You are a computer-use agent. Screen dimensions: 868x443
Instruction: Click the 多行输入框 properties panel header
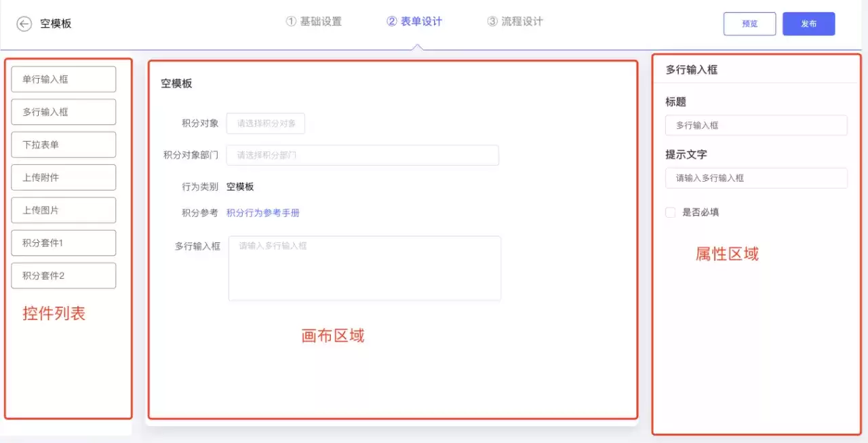[x=692, y=70]
